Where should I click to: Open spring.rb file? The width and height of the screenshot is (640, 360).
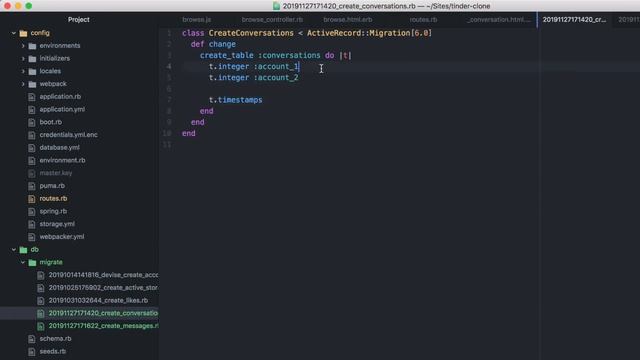(x=53, y=211)
